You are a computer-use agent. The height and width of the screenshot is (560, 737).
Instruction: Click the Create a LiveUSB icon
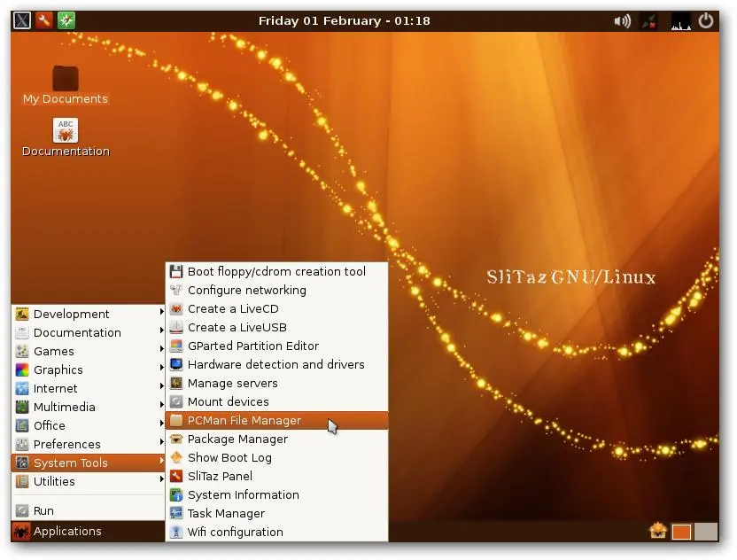coord(176,327)
